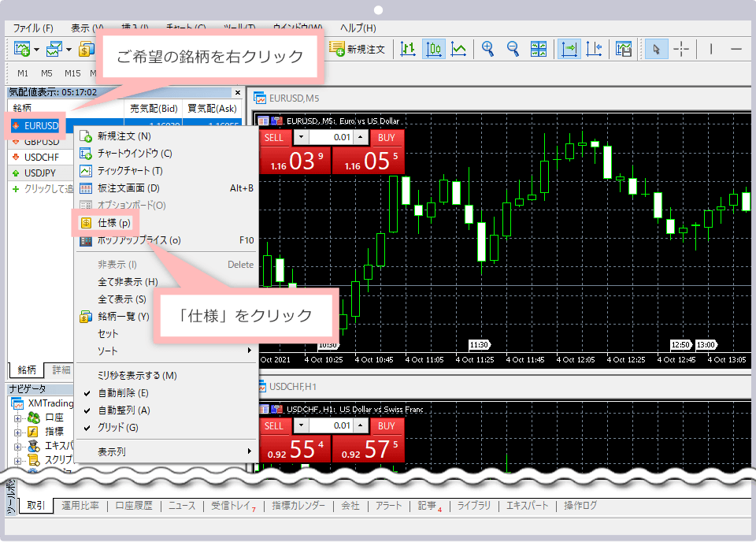Select the candlestick chart icon
This screenshot has width=756, height=542.
coord(433,49)
